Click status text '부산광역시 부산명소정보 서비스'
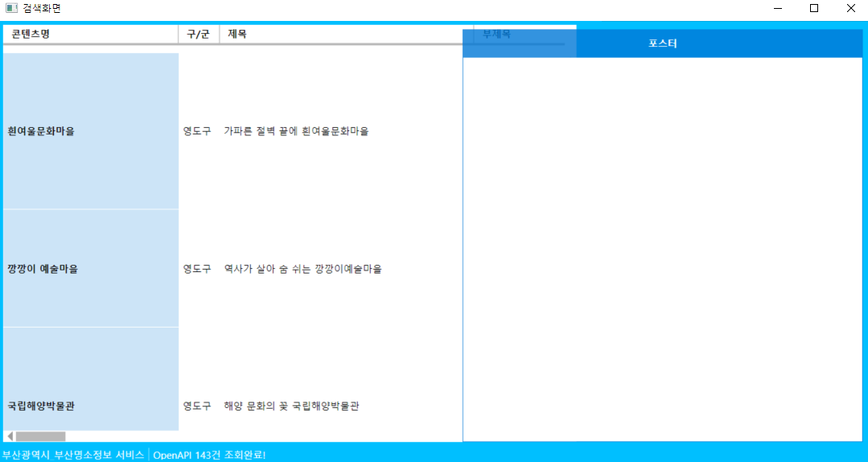Screen dimensions: 868x462 pyautogui.click(x=73, y=456)
